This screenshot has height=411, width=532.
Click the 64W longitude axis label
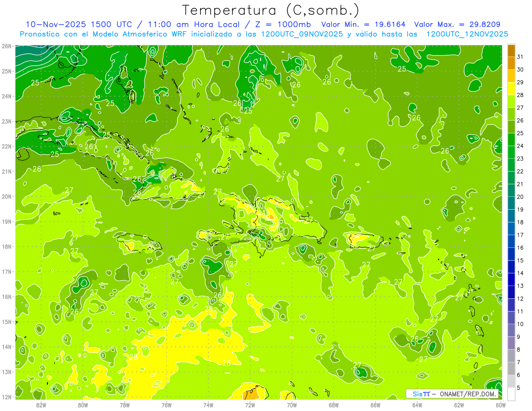pos(417,405)
